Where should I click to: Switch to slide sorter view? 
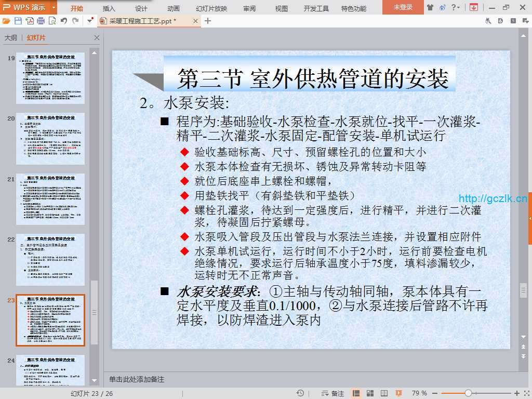[370, 393]
